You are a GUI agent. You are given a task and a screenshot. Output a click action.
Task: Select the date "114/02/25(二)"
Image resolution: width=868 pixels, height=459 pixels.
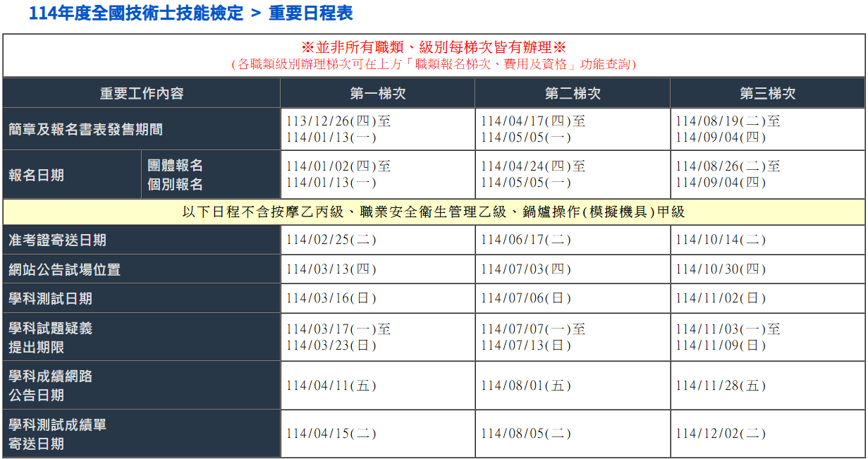click(x=331, y=240)
